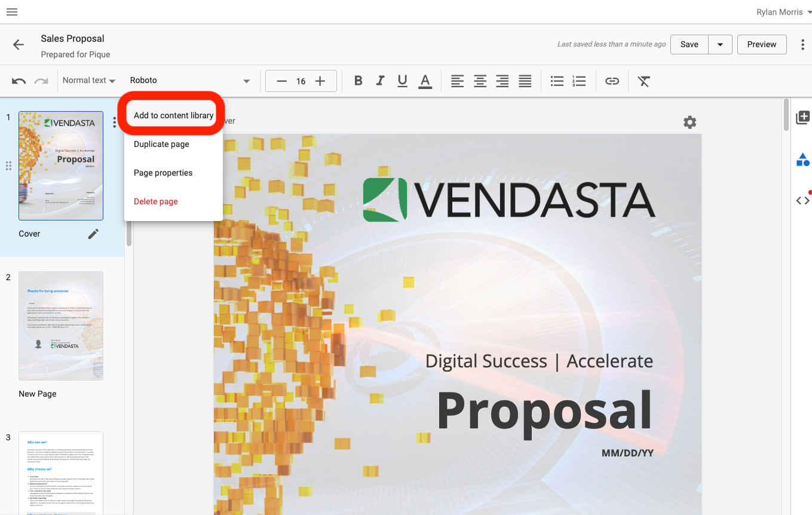The image size is (812, 515).
Task: Open the Normal text style dropdown
Action: (x=89, y=80)
